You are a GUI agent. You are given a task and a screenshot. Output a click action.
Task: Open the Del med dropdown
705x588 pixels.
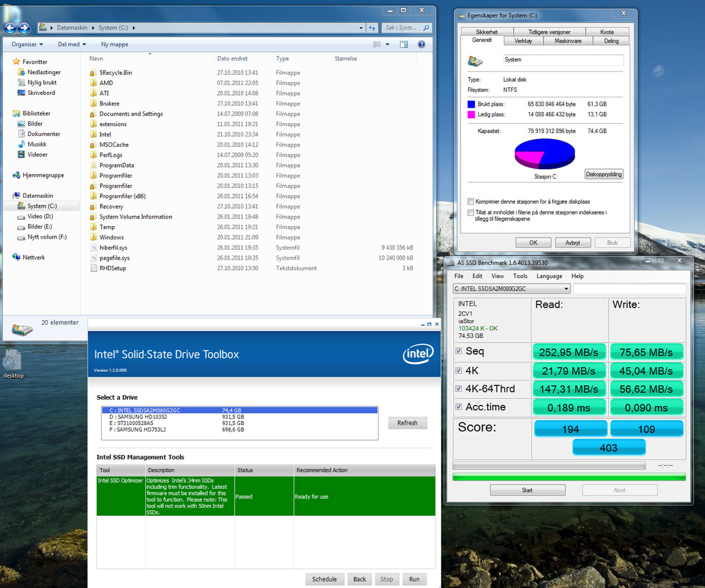[72, 44]
